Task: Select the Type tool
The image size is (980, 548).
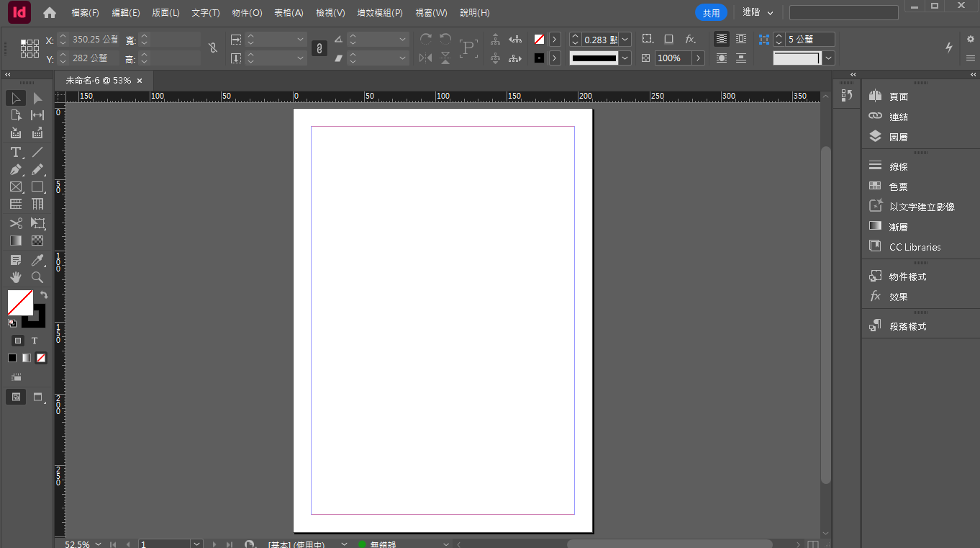Action: (15, 152)
